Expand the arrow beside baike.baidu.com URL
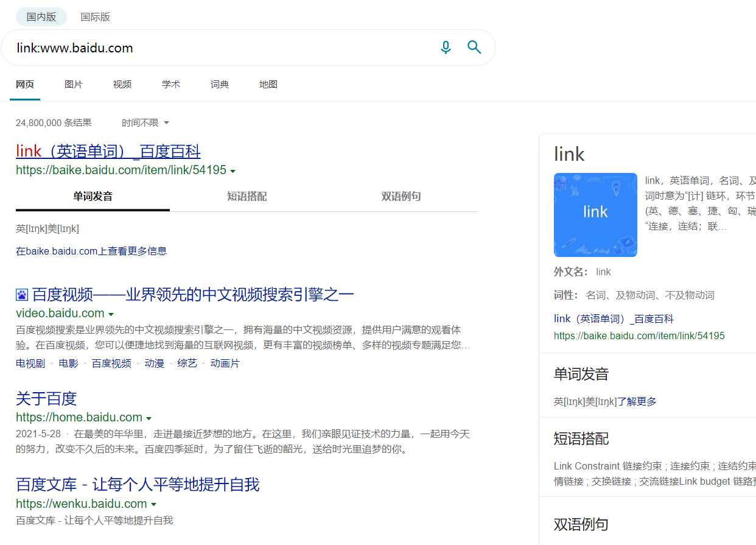 point(233,171)
